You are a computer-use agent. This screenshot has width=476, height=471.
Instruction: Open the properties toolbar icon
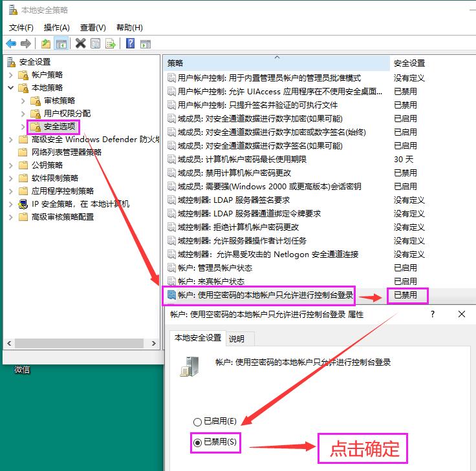point(96,43)
